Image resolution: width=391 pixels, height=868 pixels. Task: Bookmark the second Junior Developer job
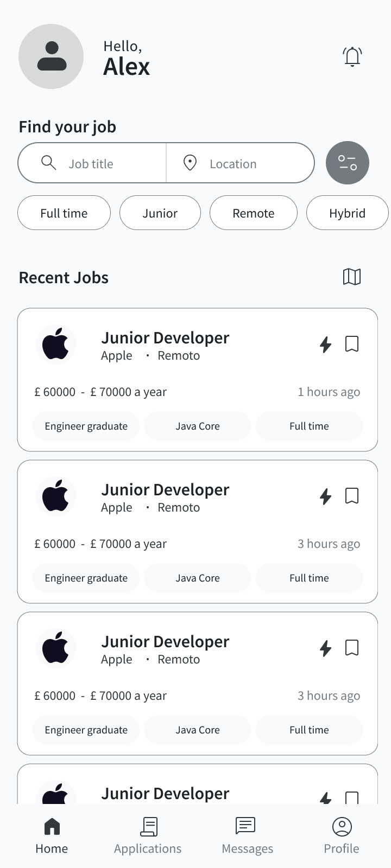point(352,496)
